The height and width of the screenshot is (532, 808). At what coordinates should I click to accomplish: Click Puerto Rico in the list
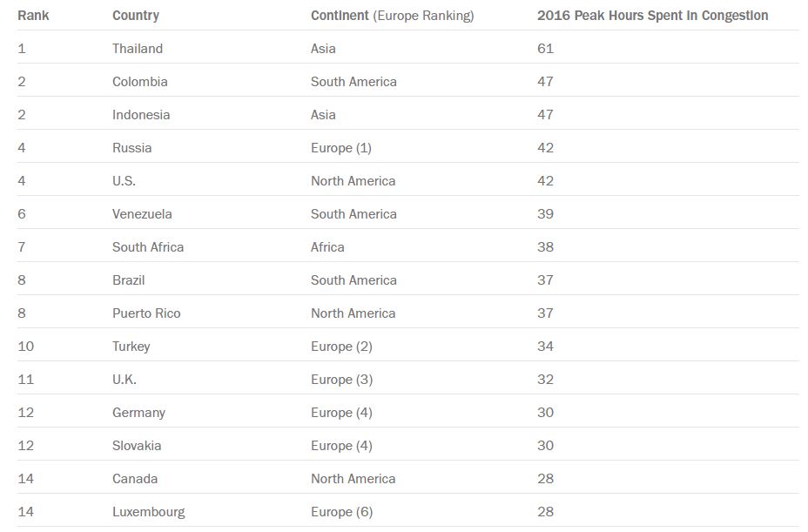[x=146, y=313]
